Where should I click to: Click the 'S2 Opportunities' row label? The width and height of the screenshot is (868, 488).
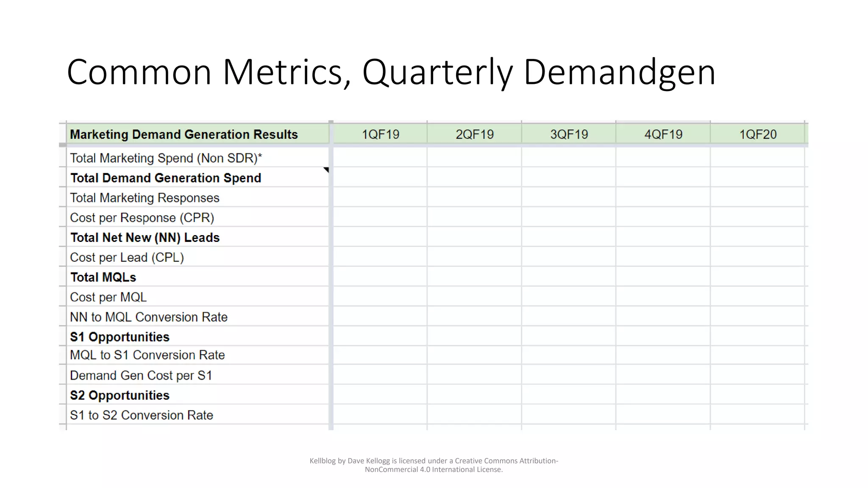point(120,395)
